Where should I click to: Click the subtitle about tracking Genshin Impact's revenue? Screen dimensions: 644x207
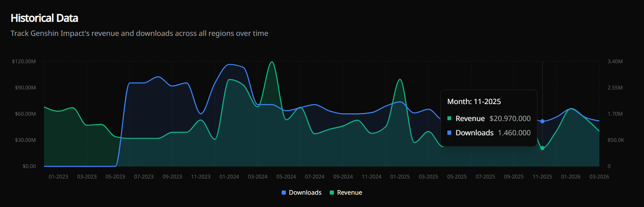[x=139, y=34]
